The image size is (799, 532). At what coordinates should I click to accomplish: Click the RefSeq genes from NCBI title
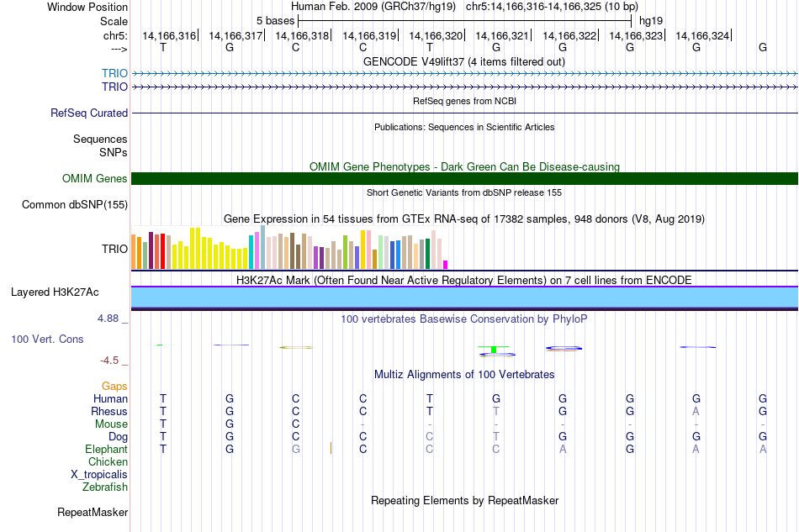464,101
